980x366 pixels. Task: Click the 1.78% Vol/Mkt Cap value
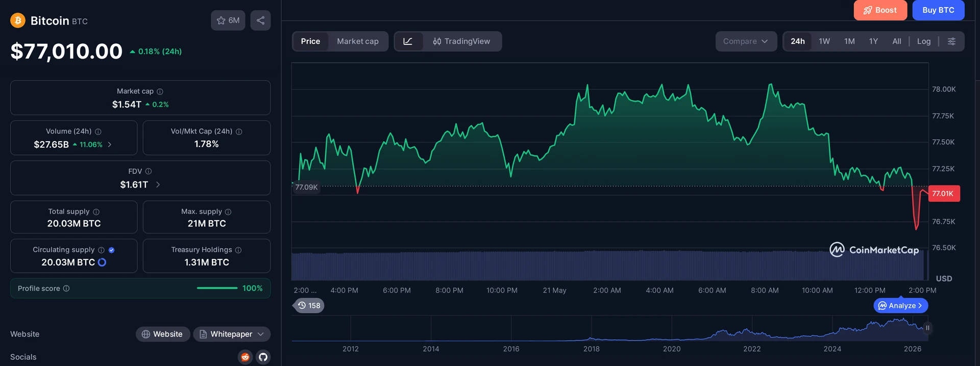click(x=207, y=144)
